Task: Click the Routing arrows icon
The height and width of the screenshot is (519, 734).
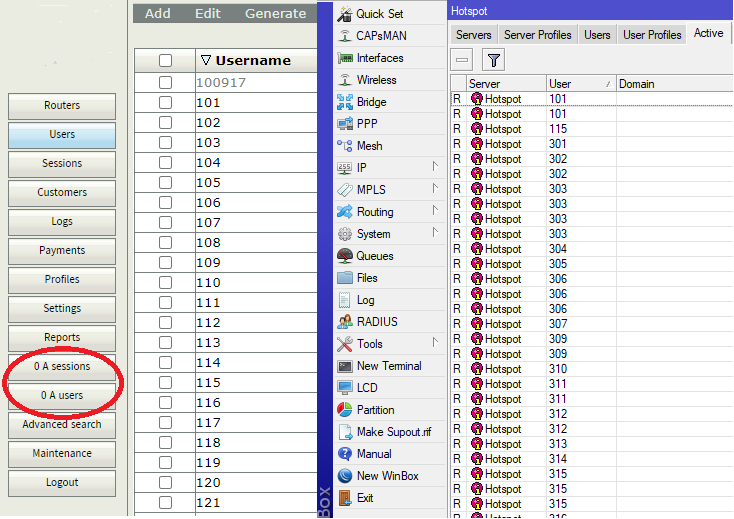Action: tap(345, 212)
